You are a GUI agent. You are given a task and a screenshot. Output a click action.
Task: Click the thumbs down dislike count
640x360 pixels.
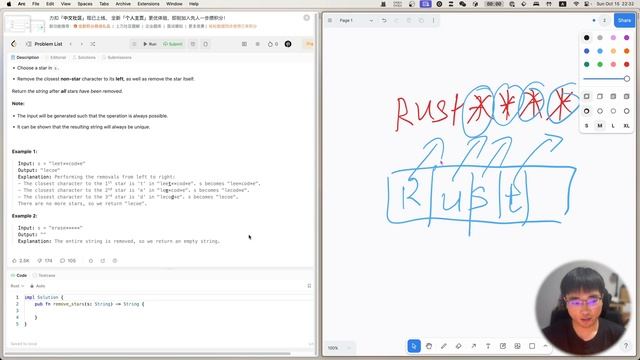pos(45,260)
